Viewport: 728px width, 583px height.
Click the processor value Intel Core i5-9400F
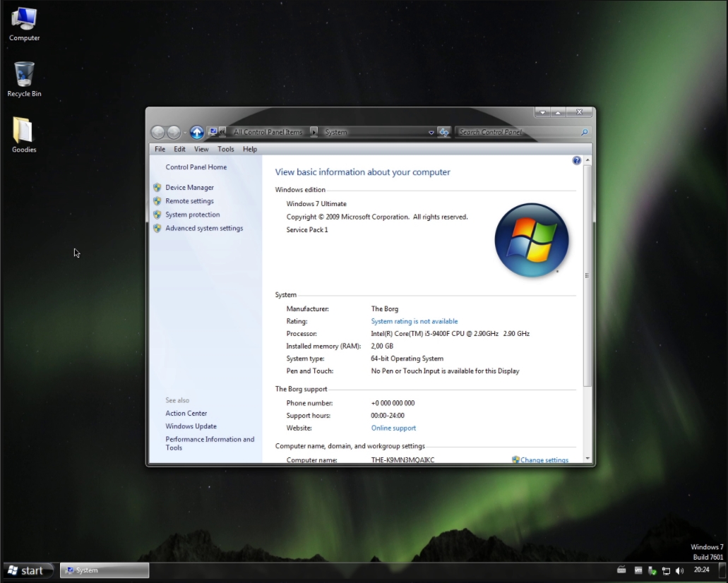[x=450, y=333]
